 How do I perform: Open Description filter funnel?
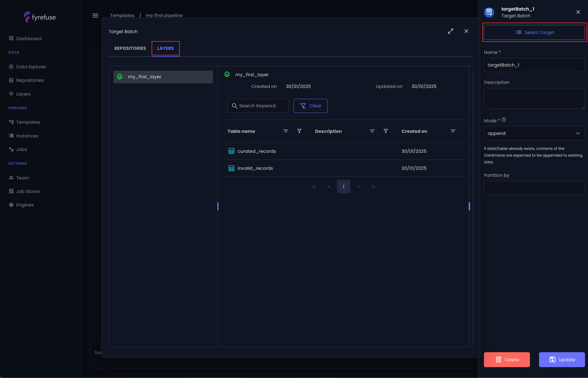(x=386, y=131)
